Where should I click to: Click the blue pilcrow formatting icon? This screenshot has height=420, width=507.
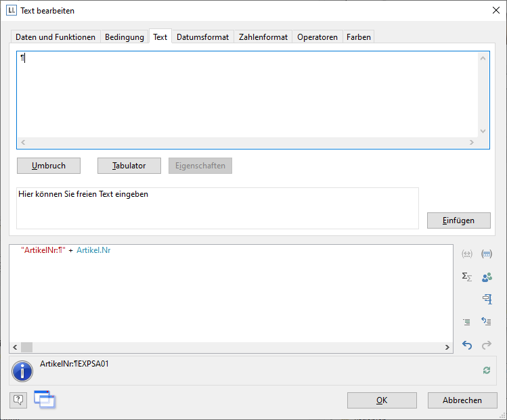click(x=486, y=299)
